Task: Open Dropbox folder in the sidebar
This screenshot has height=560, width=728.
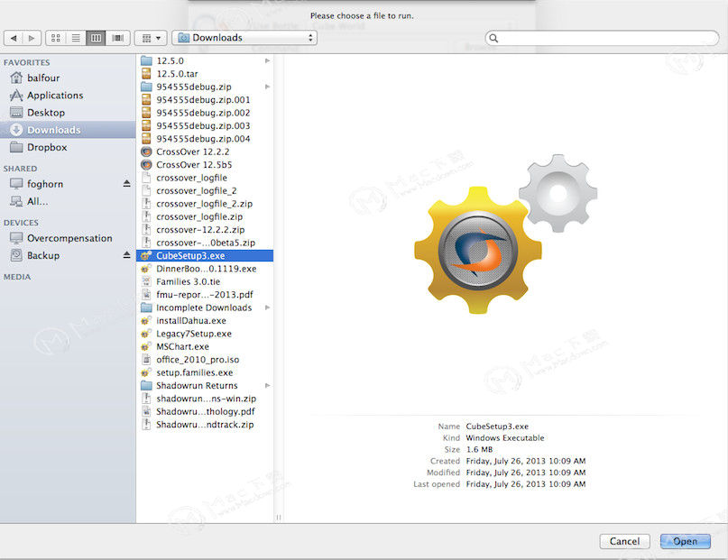Action: 68,147
